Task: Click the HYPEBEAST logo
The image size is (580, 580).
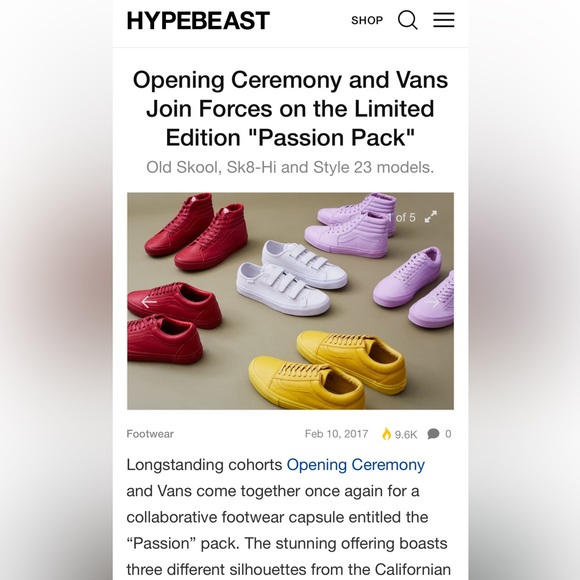Action: 198,20
